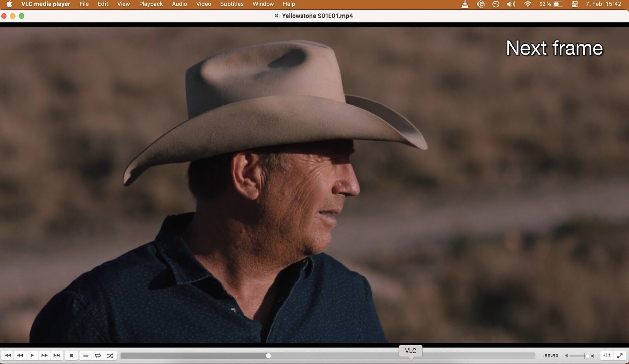
Task: Zoom the VLC window with green button
Action: point(22,16)
